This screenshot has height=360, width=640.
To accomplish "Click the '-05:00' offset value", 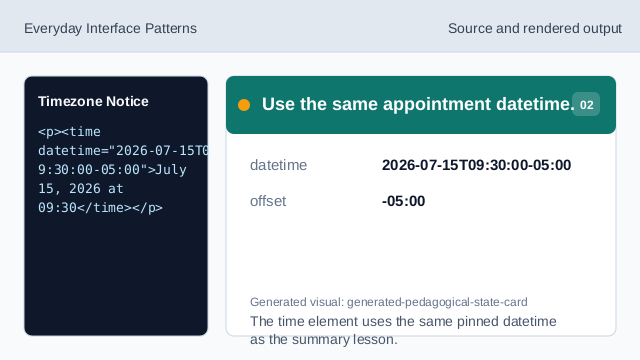I will [403, 201].
